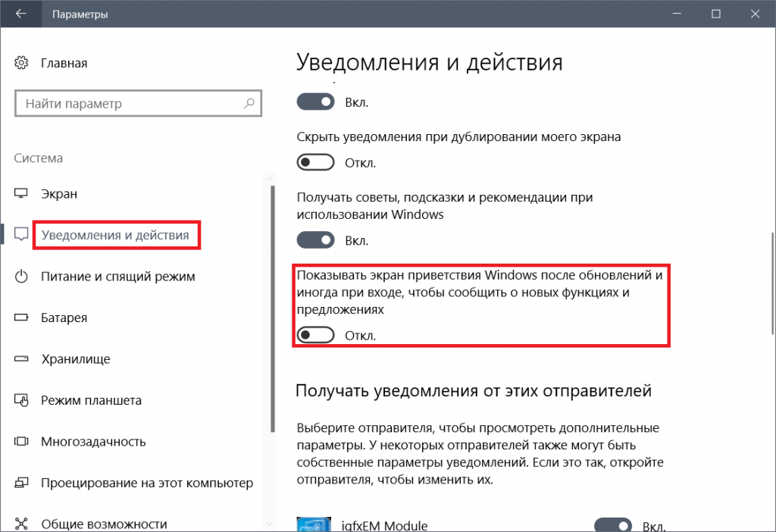Click the sidebar scrollbar thumb
The height and width of the screenshot is (532, 776).
273,309
